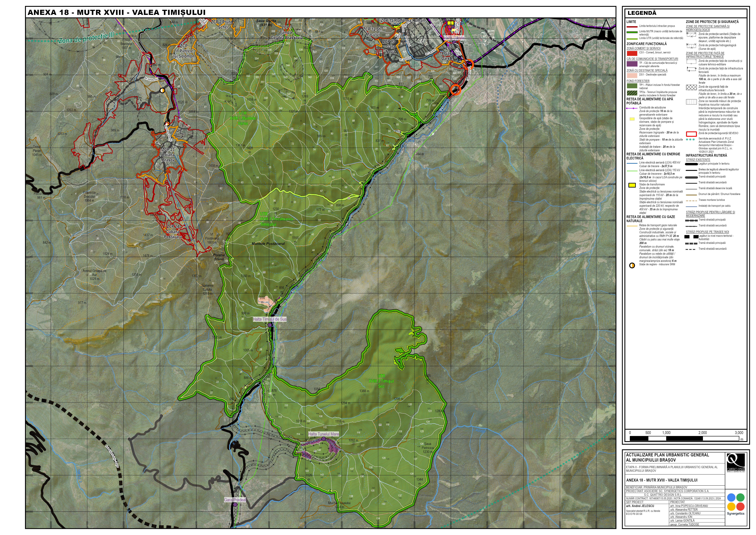Click the ANEXA 18 - MUTR XVIII map title
756x535 pixels.
coord(117,13)
